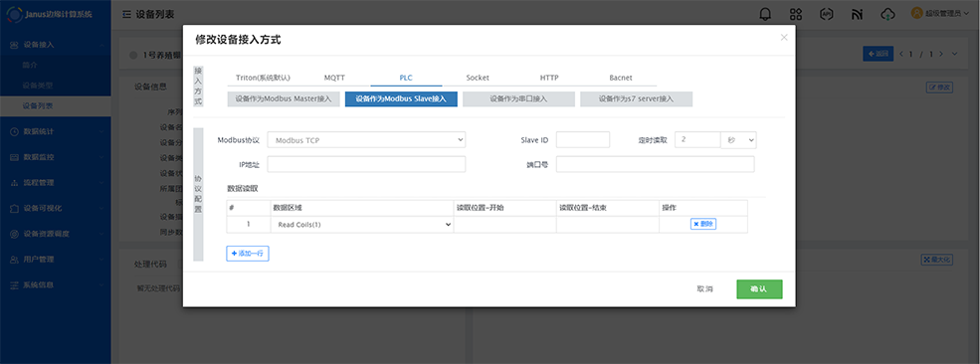The height and width of the screenshot is (364, 980).
Task: Expand the 设备可视化 sidebar menu
Action: [100, 209]
